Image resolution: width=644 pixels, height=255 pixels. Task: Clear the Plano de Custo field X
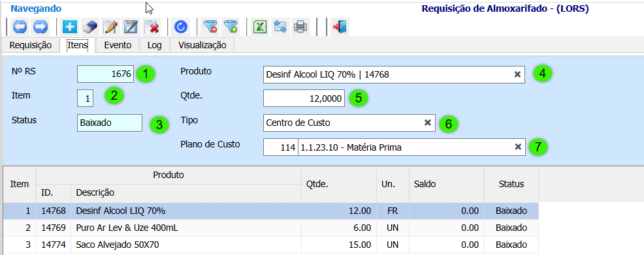518,147
